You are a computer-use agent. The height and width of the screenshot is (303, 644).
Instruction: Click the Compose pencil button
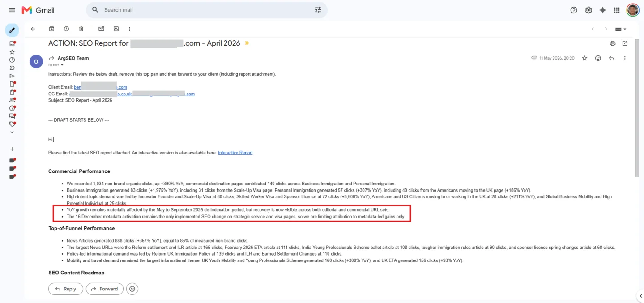(x=12, y=30)
